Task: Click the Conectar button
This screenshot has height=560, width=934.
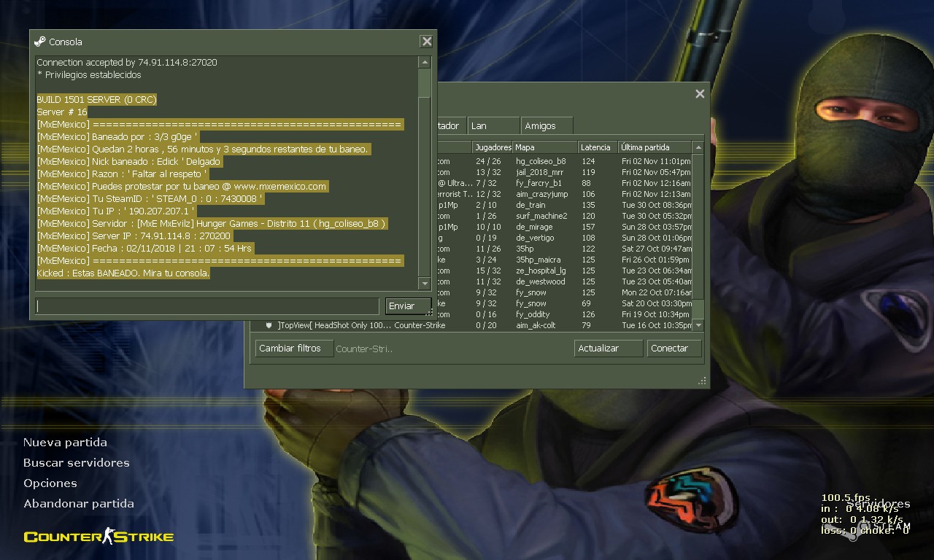Action: point(674,349)
